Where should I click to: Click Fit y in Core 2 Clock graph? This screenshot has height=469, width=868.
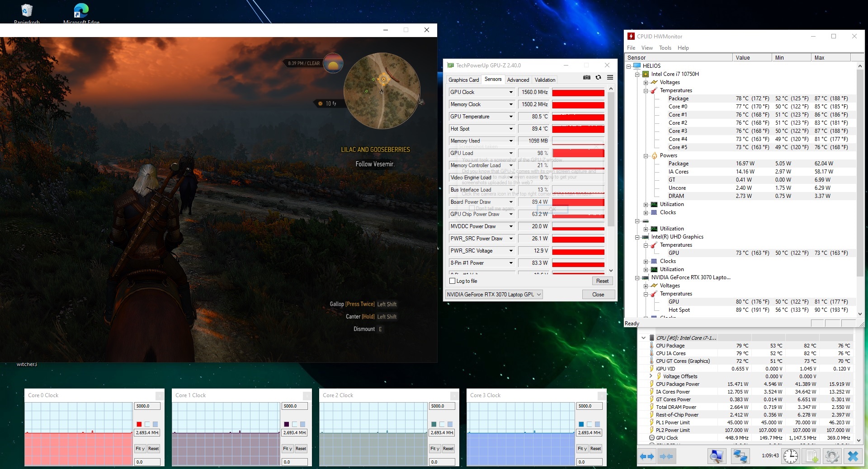(435, 449)
